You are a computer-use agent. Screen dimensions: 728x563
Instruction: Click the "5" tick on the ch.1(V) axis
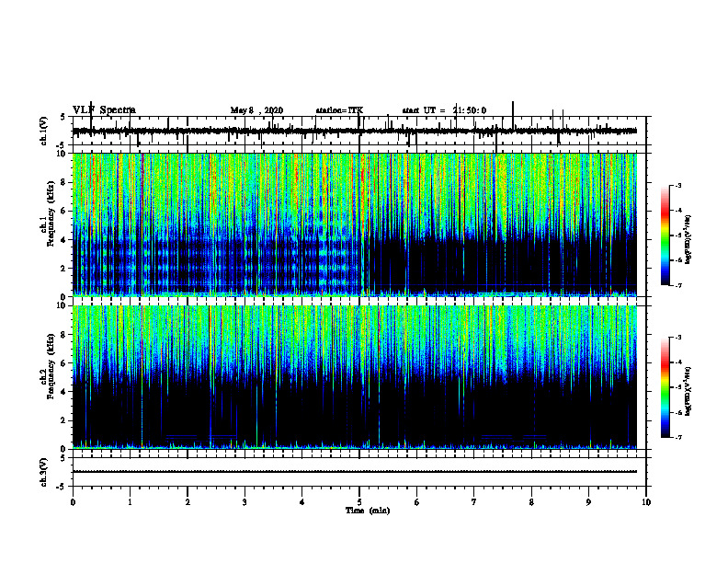click(63, 118)
